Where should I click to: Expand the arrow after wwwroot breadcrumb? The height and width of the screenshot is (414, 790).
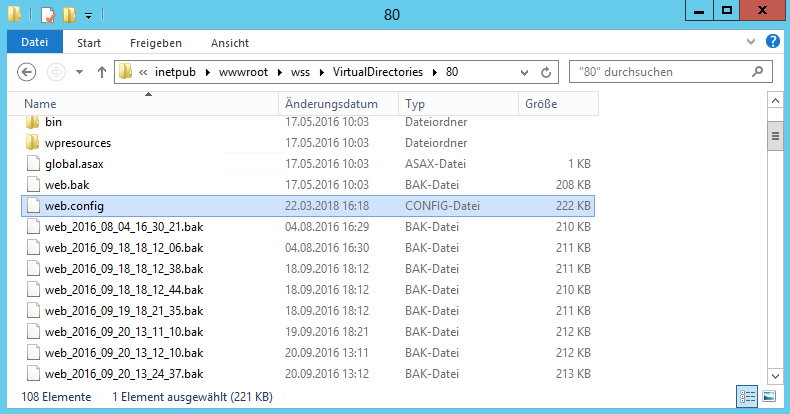[280, 73]
